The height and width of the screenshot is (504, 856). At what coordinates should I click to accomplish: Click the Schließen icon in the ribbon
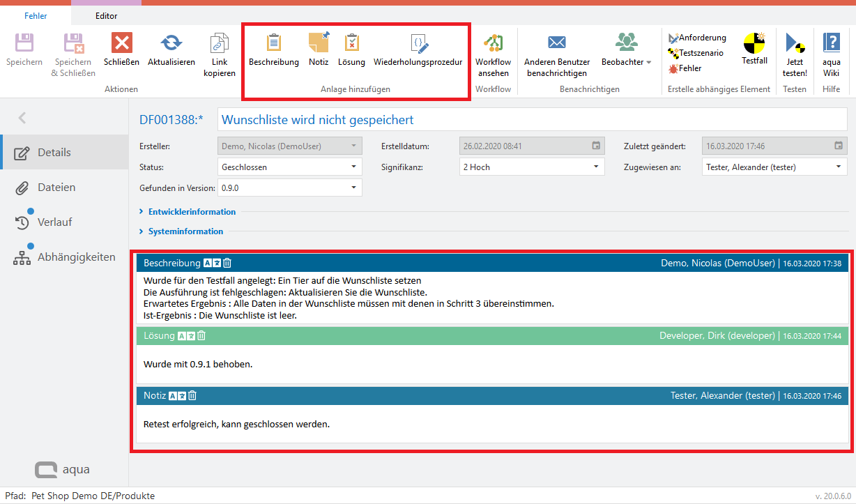(122, 44)
